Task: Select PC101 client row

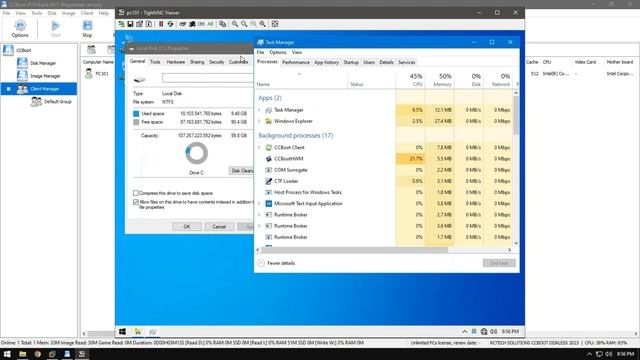Action: pos(98,74)
